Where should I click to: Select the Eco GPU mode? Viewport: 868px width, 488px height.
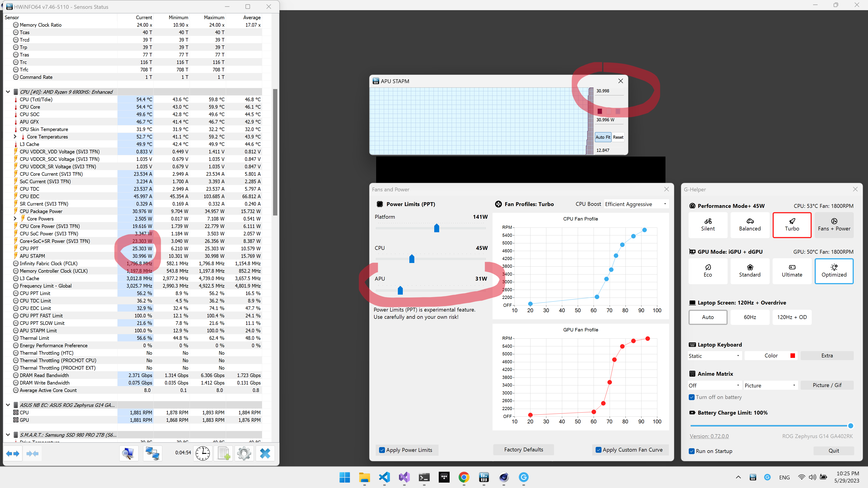tap(708, 271)
